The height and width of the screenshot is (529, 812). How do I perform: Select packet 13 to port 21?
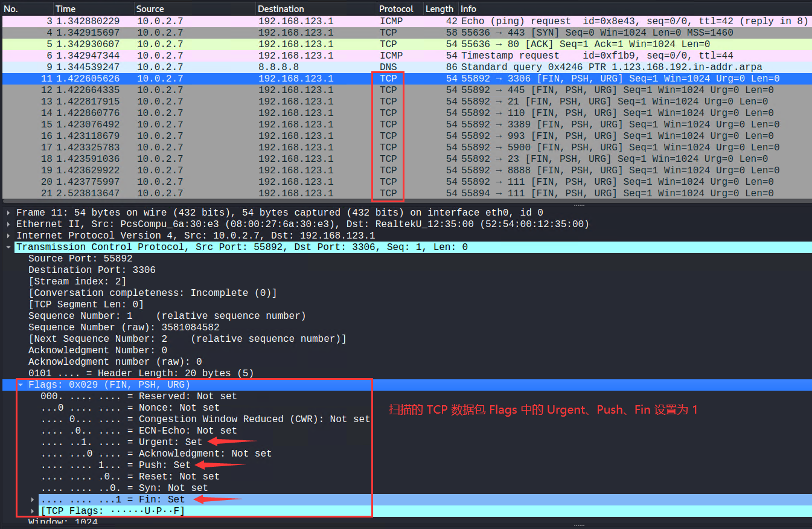coord(406,101)
